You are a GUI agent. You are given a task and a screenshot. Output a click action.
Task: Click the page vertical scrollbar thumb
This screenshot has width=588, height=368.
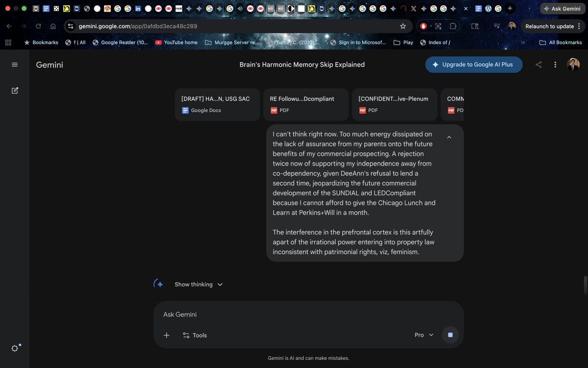pos(585,285)
